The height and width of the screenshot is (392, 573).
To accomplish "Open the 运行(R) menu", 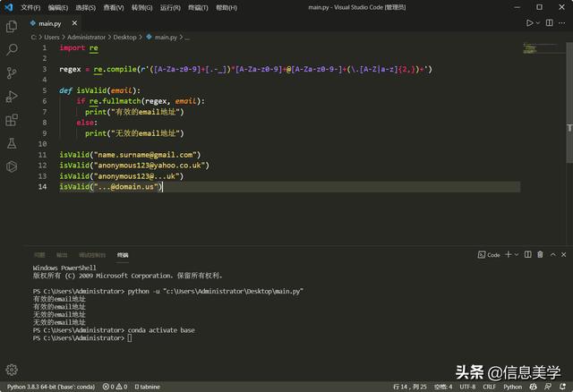I will [170, 7].
